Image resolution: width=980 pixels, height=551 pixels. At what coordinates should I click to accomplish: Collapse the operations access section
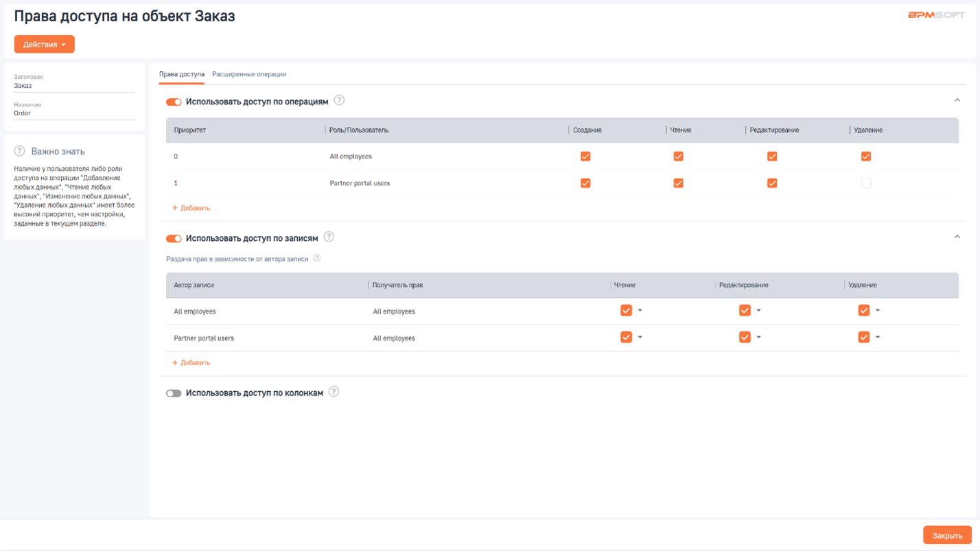pyautogui.click(x=957, y=100)
